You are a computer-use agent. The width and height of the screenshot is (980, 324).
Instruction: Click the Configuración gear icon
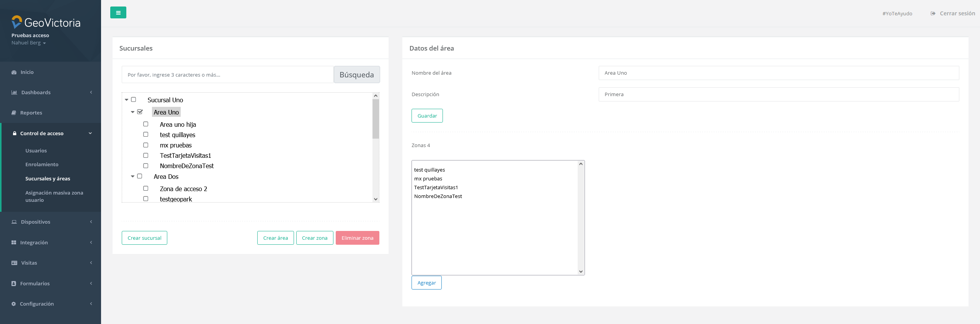click(14, 304)
